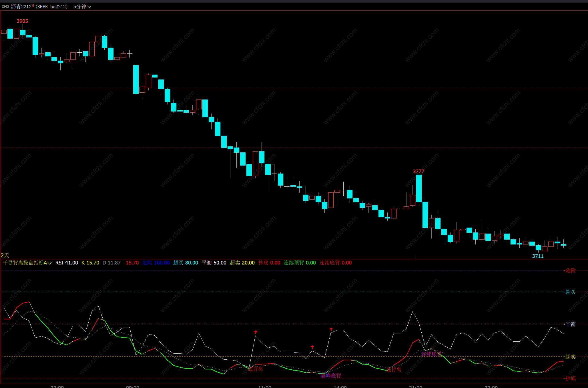Click the 平衡 level label on right axis
The image size is (588, 388).
click(x=571, y=324)
